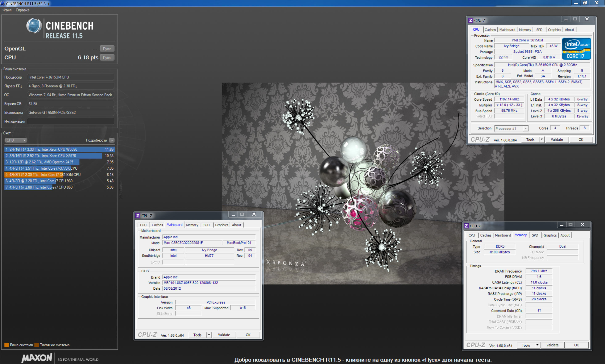The width and height of the screenshot is (605, 364).
Task: Click the CPU-Z icon in the CPU window title
Action: [x=470, y=20]
